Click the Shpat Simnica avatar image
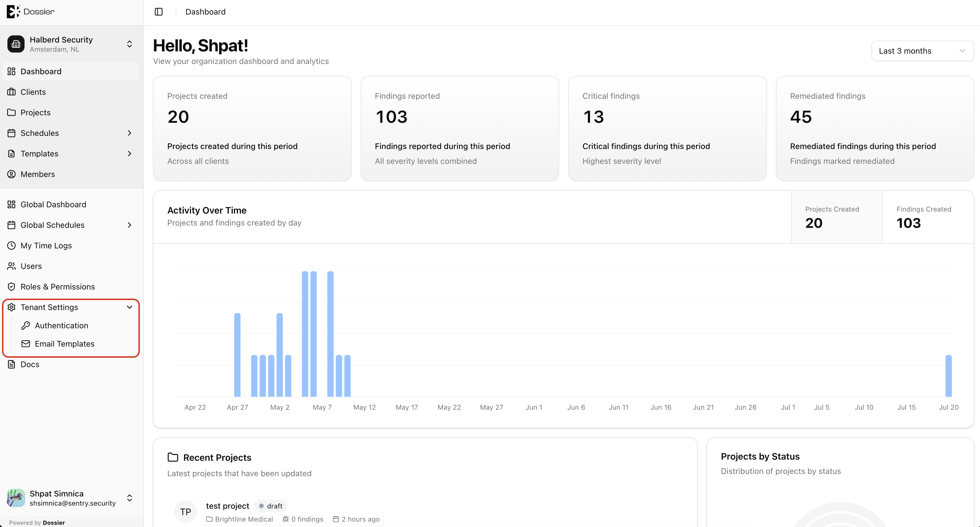 [x=16, y=498]
